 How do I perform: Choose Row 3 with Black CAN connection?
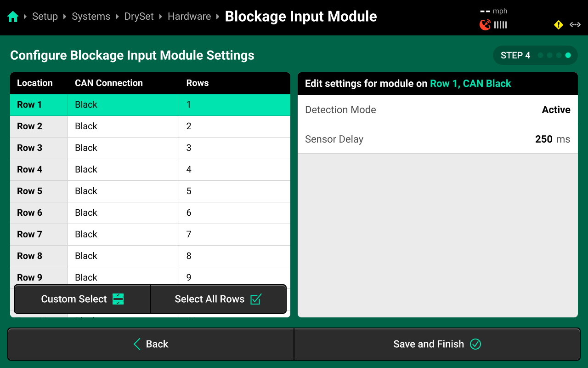click(x=150, y=148)
